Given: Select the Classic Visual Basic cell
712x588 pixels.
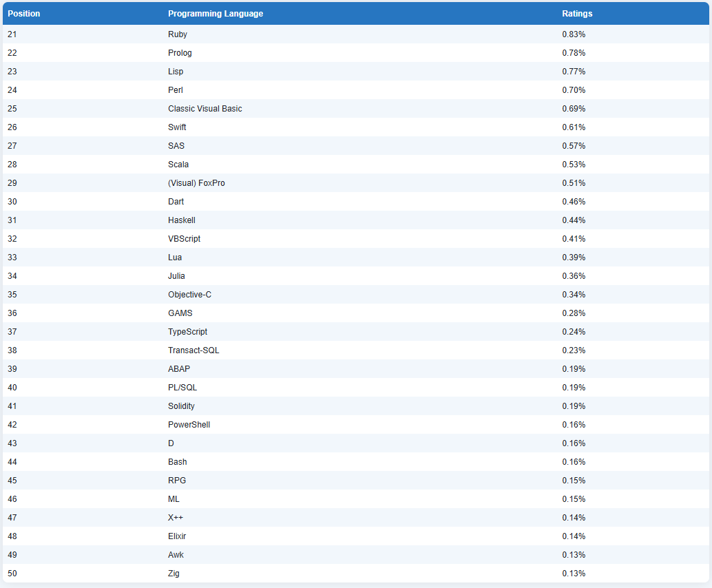Looking at the screenshot, I should 205,109.
